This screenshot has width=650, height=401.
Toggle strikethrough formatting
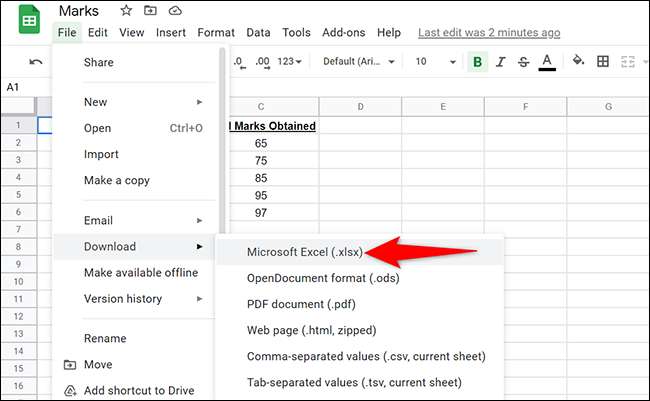pyautogui.click(x=524, y=62)
